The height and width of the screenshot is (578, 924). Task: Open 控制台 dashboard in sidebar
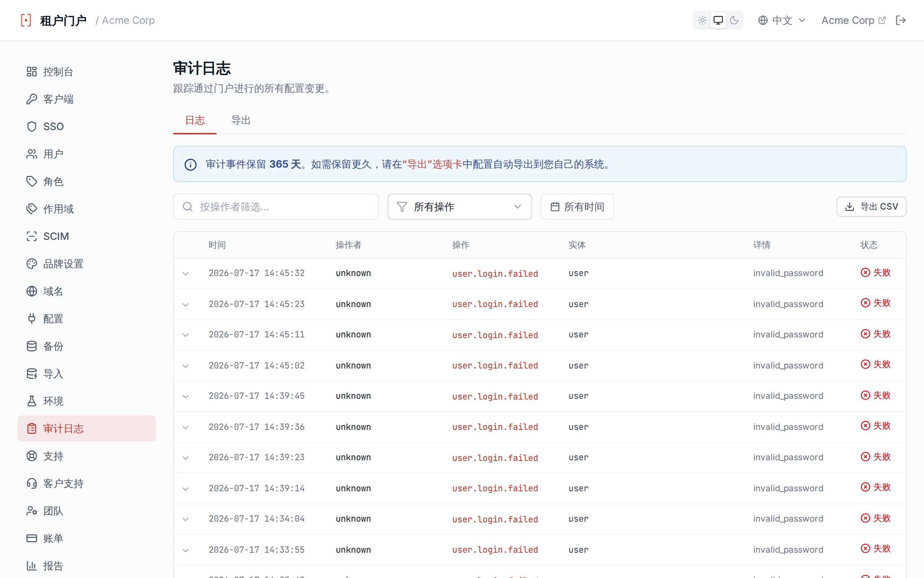[x=86, y=72]
